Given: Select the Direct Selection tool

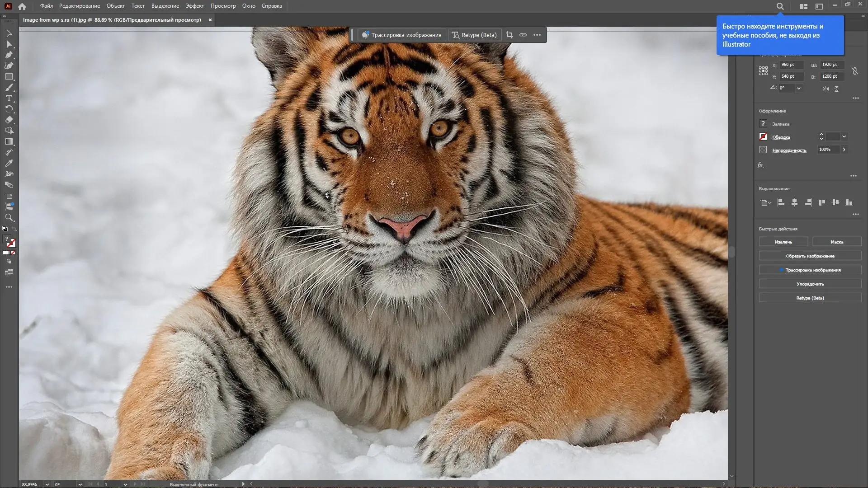Looking at the screenshot, I should 9,44.
